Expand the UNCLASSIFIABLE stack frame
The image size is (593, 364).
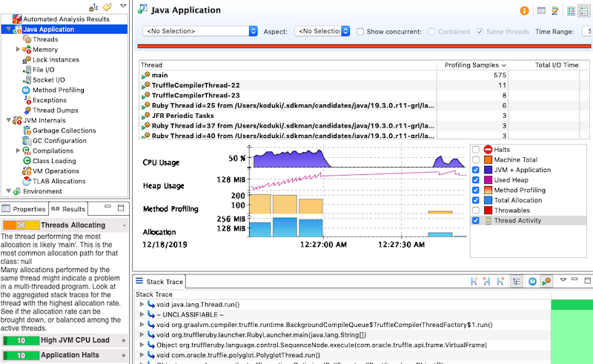click(142, 314)
